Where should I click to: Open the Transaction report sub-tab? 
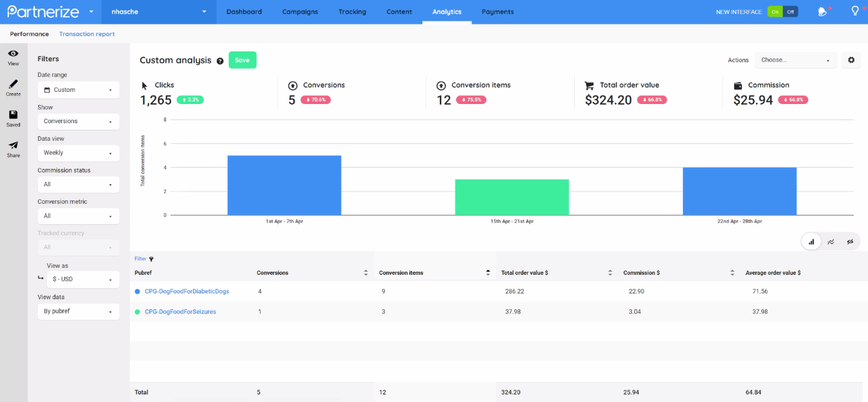(x=87, y=34)
